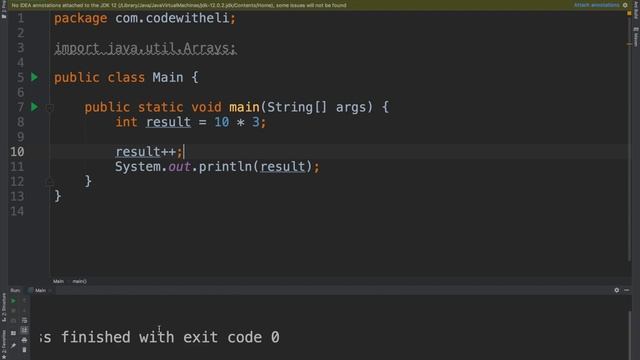Rerun Main in the Run panel
The width and height of the screenshot is (640, 360).
pyautogui.click(x=13, y=301)
